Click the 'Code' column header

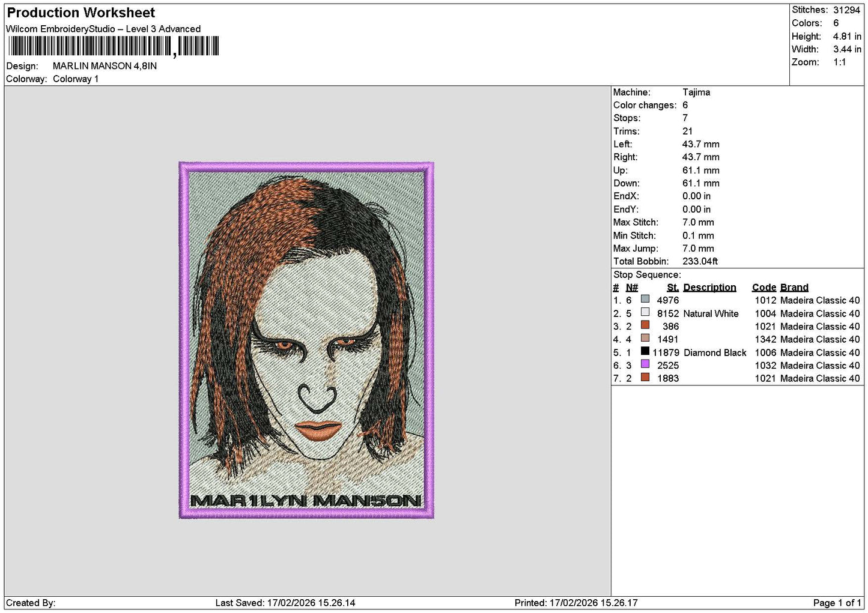pyautogui.click(x=764, y=288)
